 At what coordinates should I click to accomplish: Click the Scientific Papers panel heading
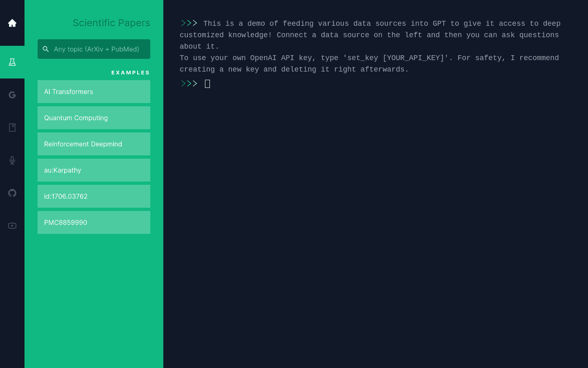click(111, 23)
